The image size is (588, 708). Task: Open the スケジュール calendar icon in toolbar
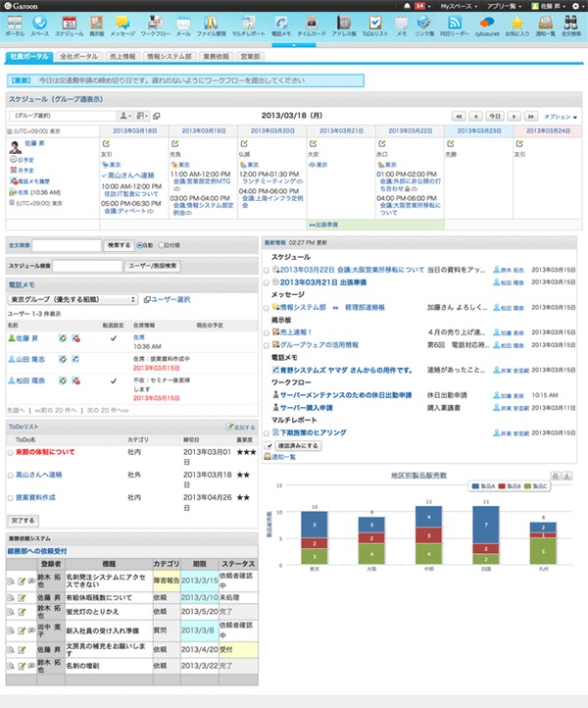[70, 24]
